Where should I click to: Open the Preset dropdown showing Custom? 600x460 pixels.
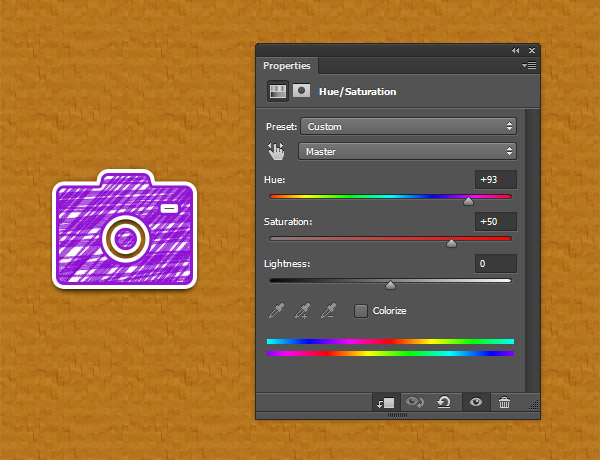[x=408, y=127]
